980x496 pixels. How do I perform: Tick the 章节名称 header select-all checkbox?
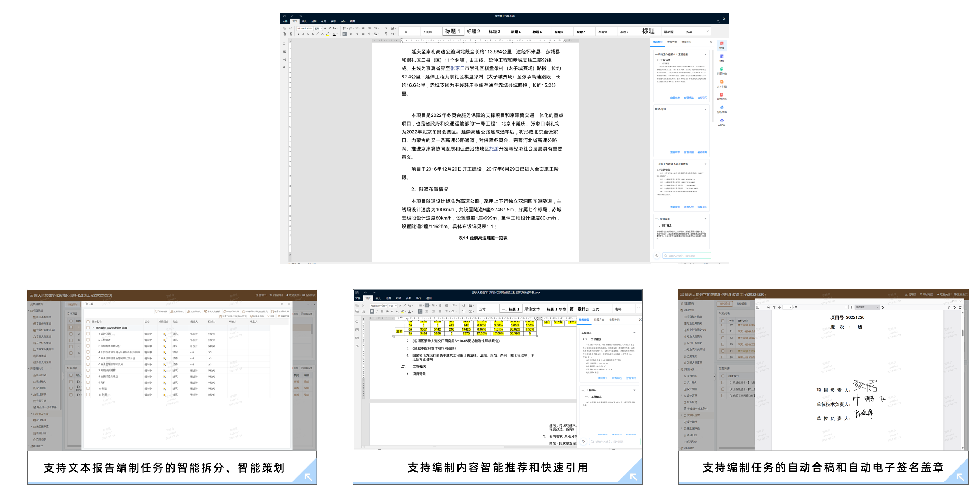88,322
